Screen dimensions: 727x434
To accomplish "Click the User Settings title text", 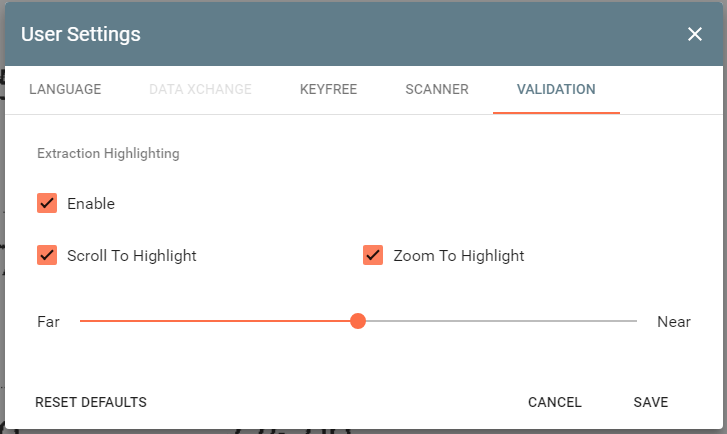I will [x=81, y=34].
